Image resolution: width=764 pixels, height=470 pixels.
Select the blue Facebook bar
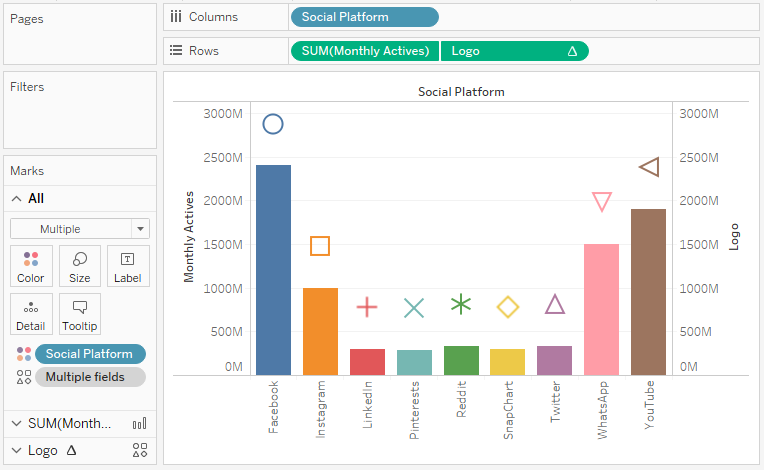(x=273, y=270)
